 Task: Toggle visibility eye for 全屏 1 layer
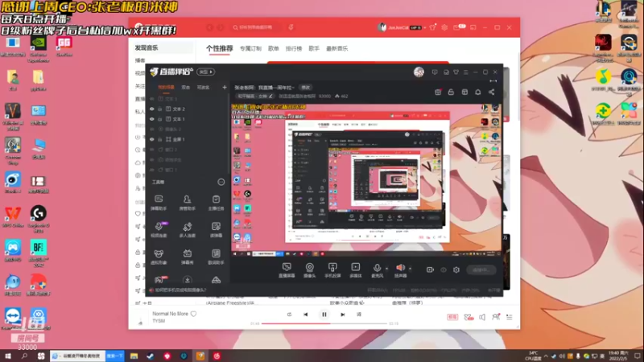152,139
